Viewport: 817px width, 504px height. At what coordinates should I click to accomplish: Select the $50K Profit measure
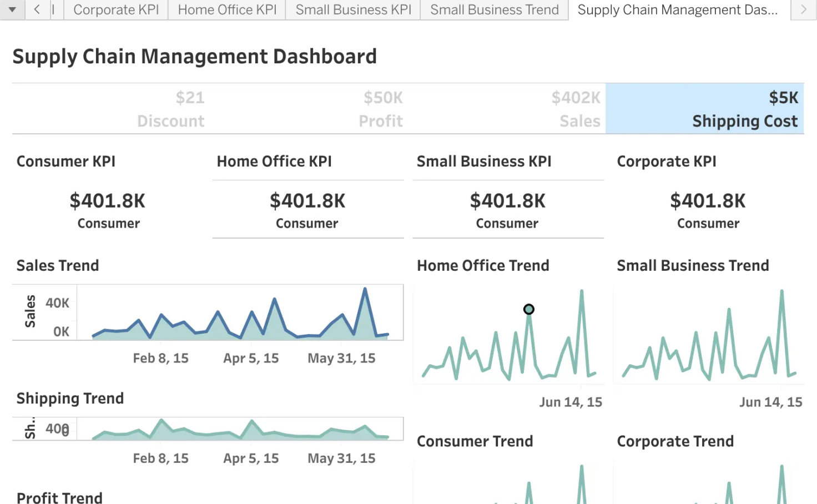pos(308,109)
